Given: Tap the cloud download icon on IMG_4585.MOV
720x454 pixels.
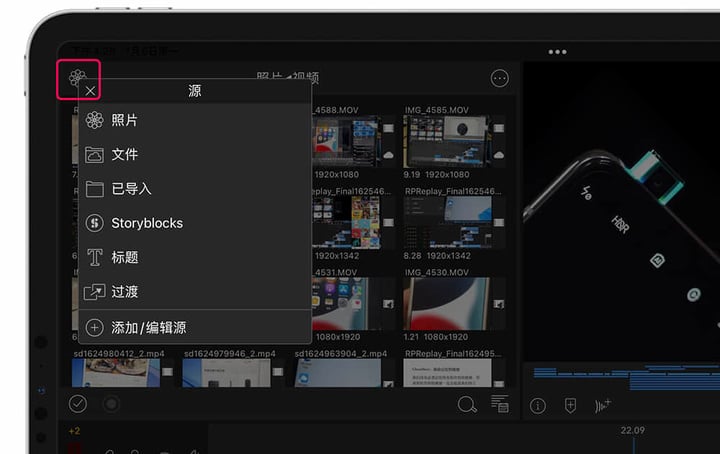Looking at the screenshot, I should coord(499,155).
